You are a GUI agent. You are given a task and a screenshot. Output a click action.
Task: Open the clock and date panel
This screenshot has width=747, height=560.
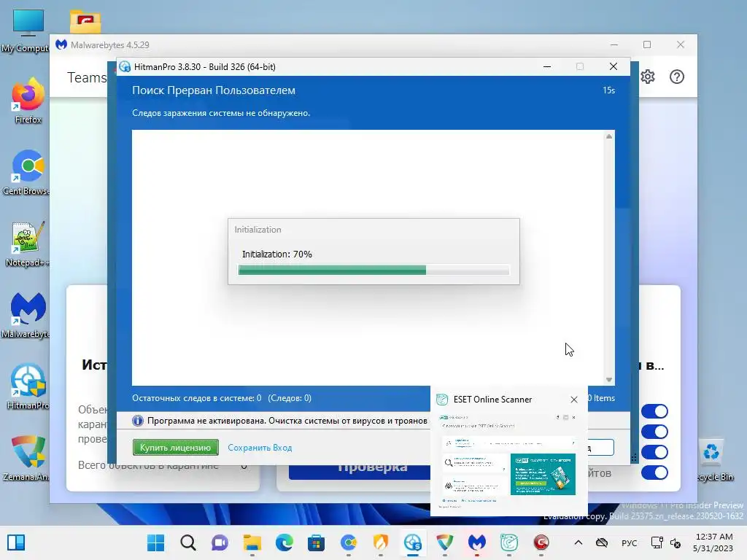pos(713,542)
